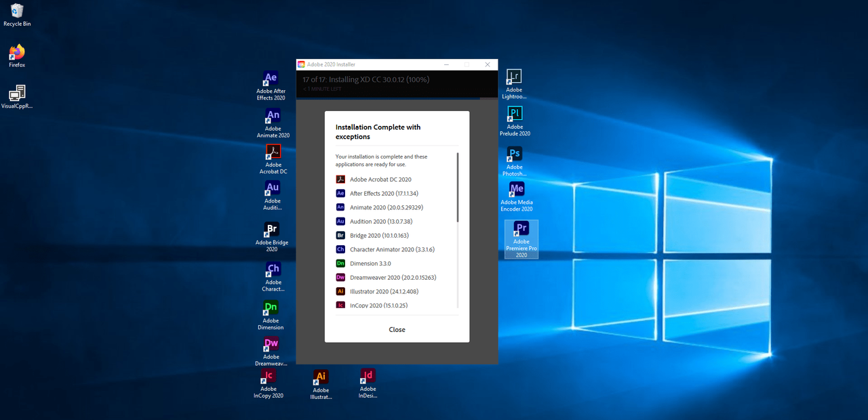Image resolution: width=868 pixels, height=420 pixels.
Task: Select Adobe Animate 2020 desktop shortcut
Action: click(x=273, y=124)
